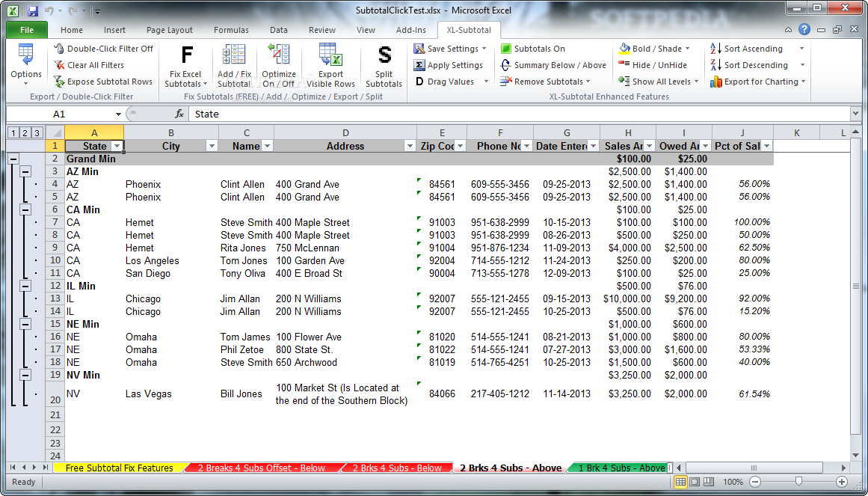This screenshot has width=868, height=496.
Task: Collapse the AZ Min outline group
Action: pos(25,171)
